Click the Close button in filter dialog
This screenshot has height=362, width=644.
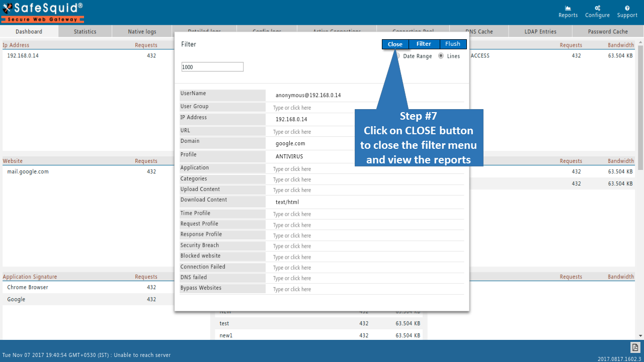click(395, 44)
